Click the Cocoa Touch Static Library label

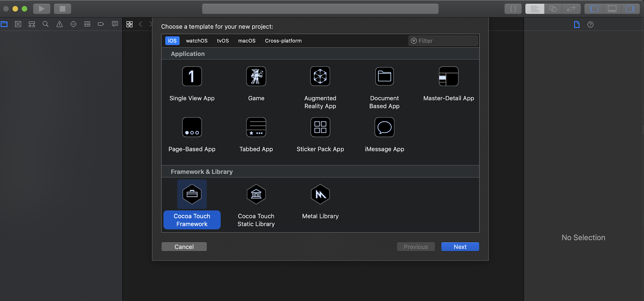[x=256, y=220]
